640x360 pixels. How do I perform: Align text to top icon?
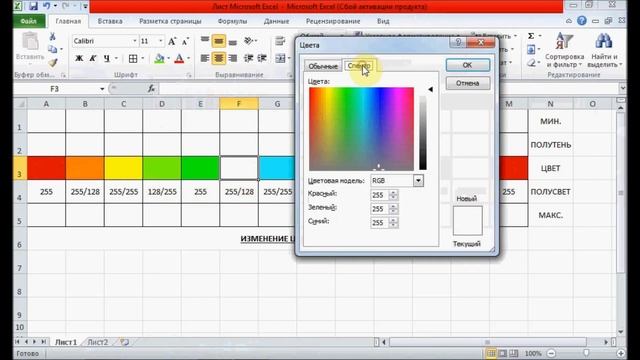205,41
